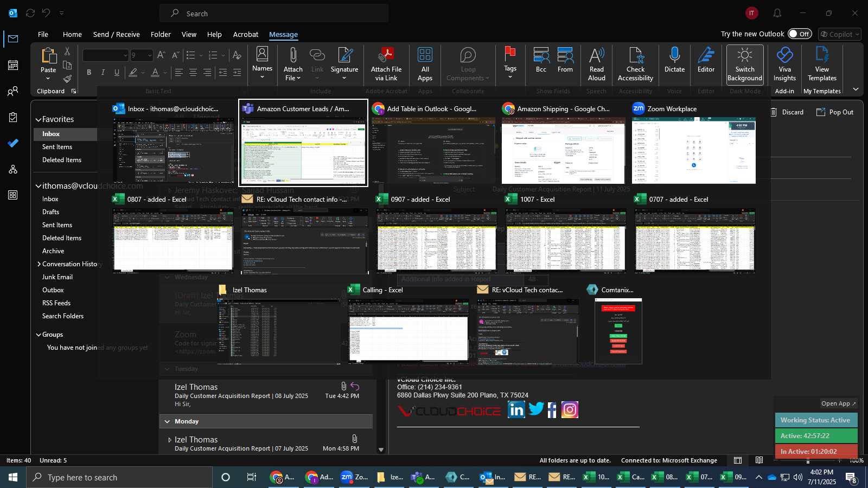Image resolution: width=868 pixels, height=488 pixels.
Task: Click the Tags red flag icon
Action: tap(510, 54)
